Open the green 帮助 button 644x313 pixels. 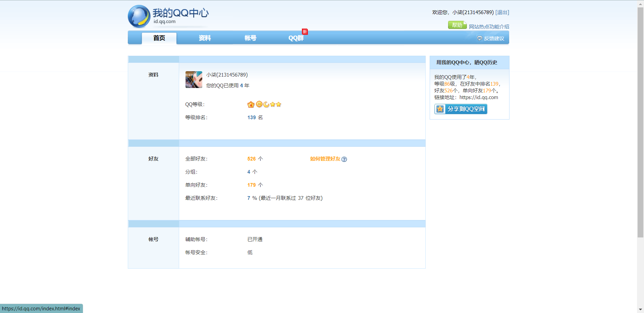[457, 25]
